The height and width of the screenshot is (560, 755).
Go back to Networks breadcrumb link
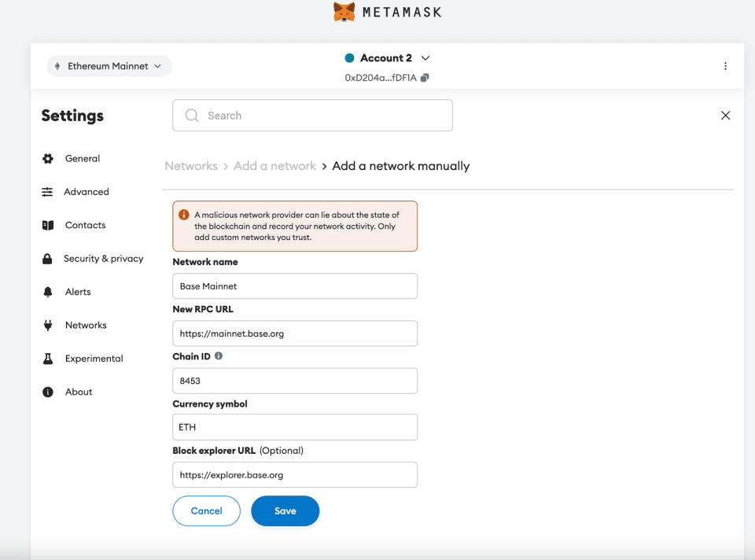[191, 166]
